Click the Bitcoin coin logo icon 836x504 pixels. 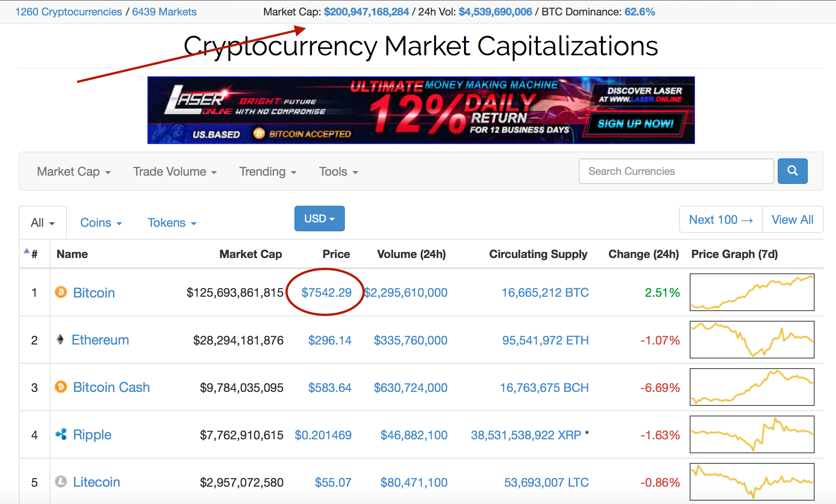61,292
